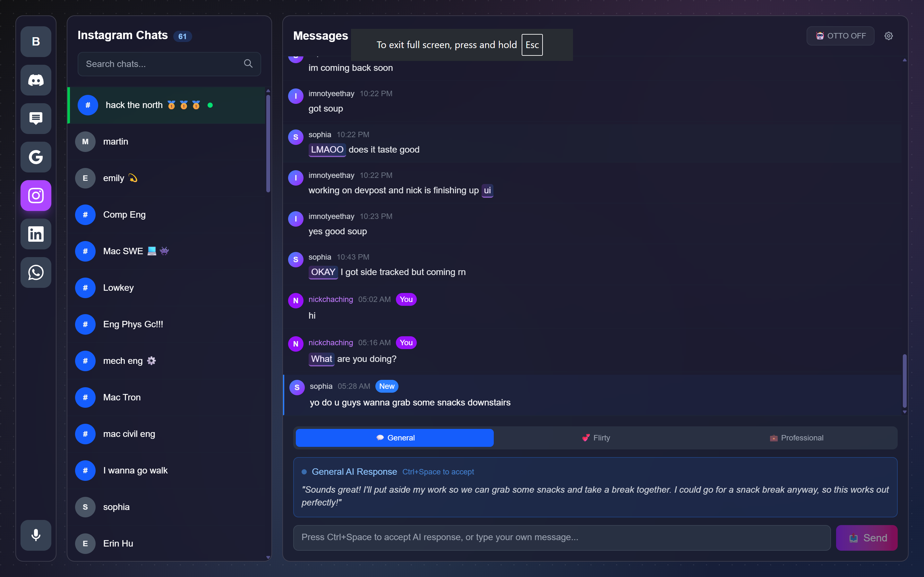Open the WhatsApp platform icon

click(36, 272)
